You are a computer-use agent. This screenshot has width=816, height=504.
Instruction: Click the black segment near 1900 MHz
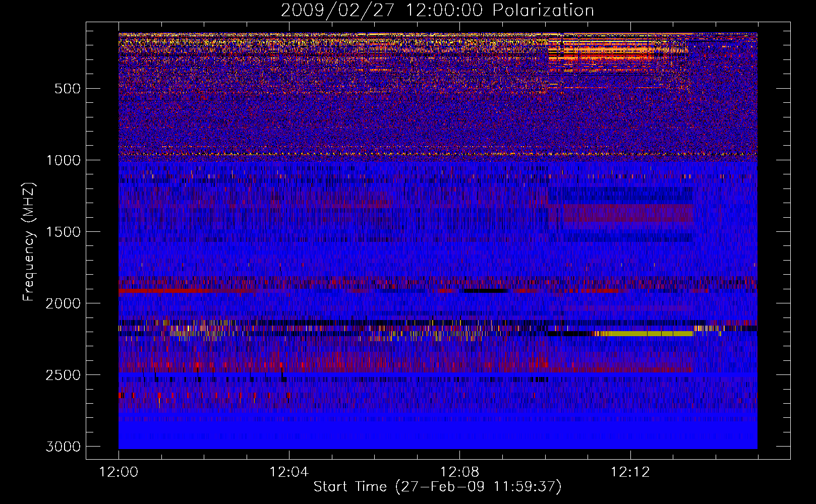[x=485, y=291]
